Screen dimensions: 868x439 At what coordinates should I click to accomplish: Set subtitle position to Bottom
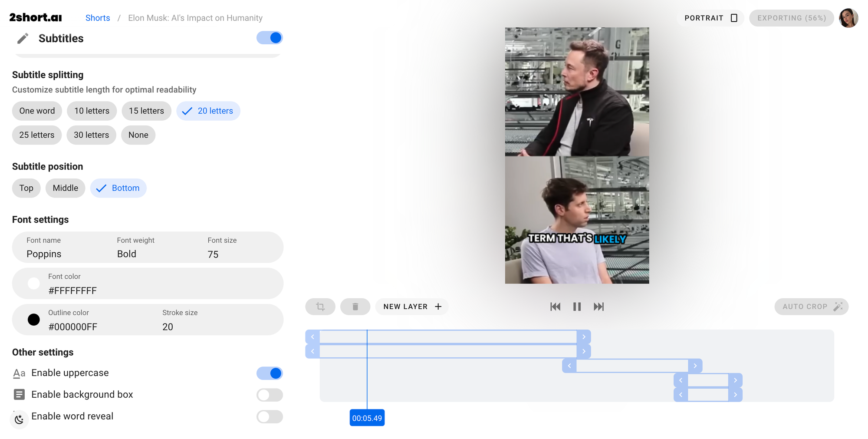point(118,188)
